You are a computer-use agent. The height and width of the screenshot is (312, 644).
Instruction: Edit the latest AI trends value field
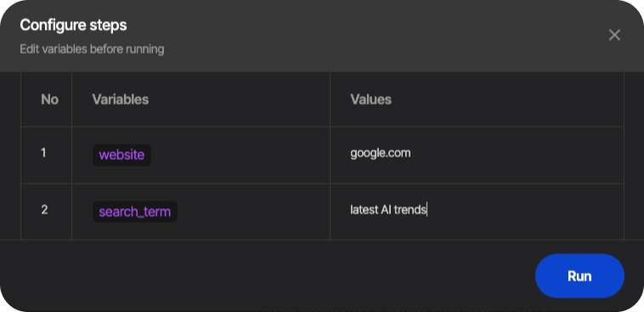point(477,212)
